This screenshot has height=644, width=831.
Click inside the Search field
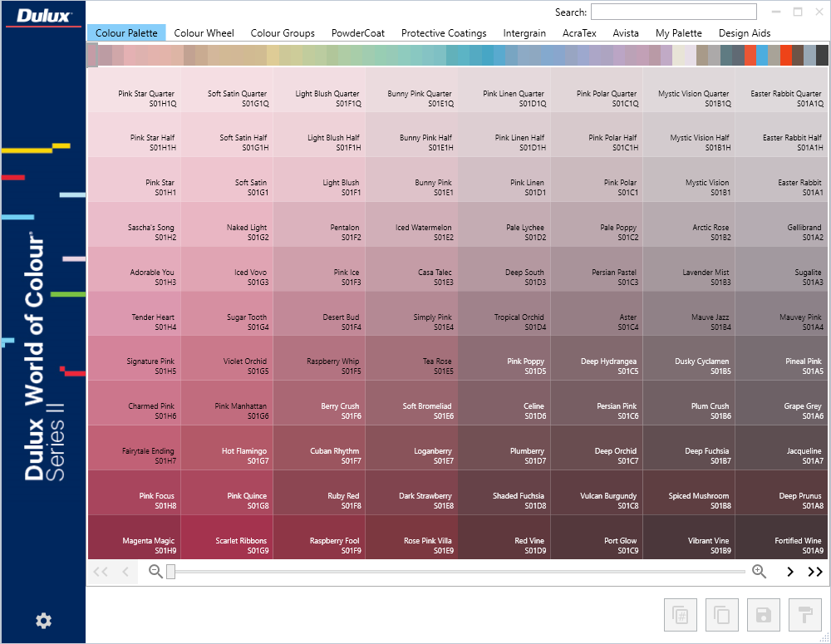point(673,12)
